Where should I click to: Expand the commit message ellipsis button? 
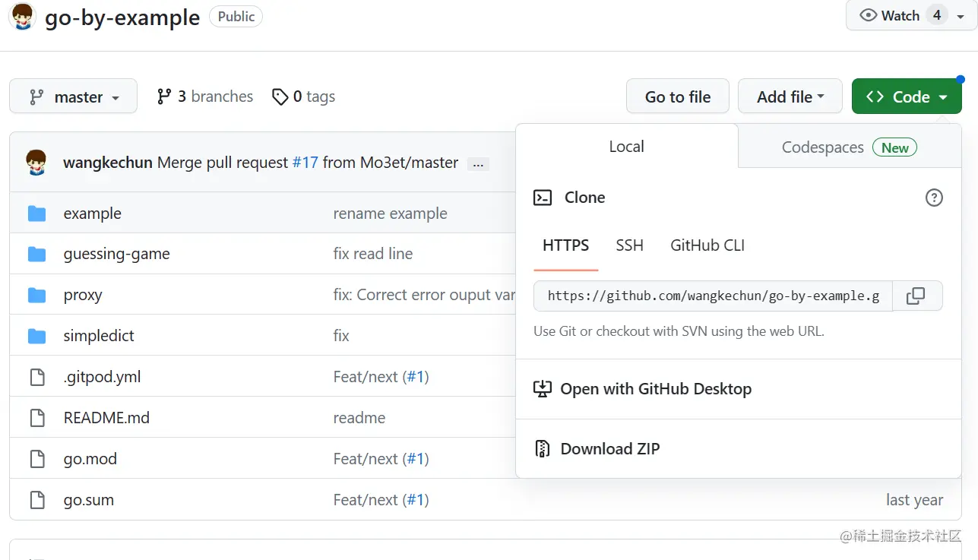click(x=478, y=163)
